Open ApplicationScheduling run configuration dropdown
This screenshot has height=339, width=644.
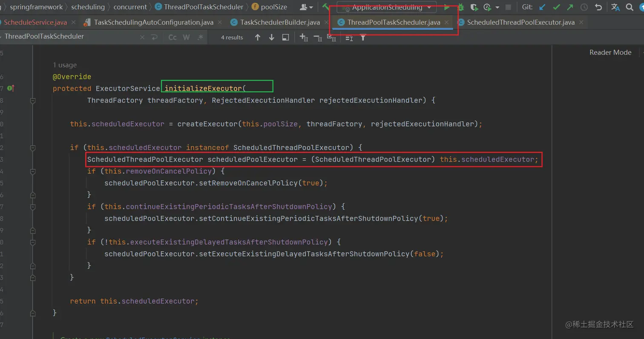point(386,7)
